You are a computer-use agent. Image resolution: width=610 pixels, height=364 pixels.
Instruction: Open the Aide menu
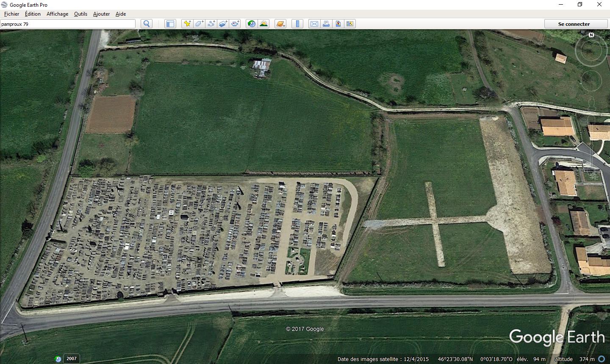coord(121,14)
